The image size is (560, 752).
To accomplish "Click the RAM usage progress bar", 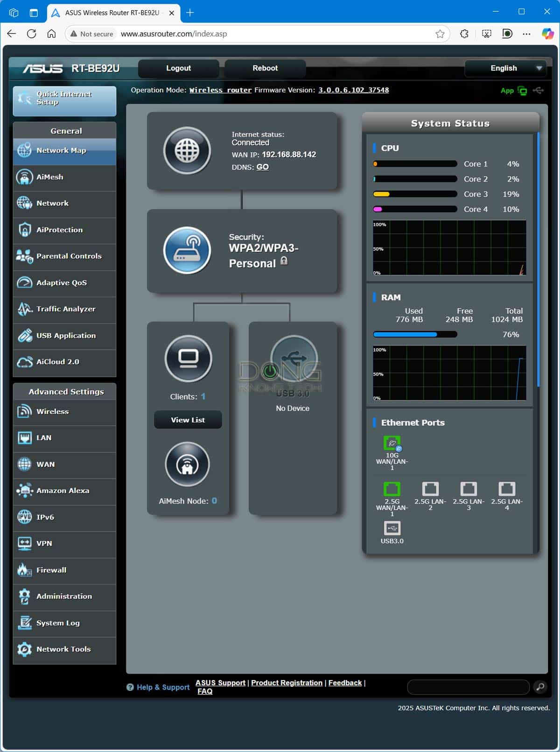I will [415, 334].
